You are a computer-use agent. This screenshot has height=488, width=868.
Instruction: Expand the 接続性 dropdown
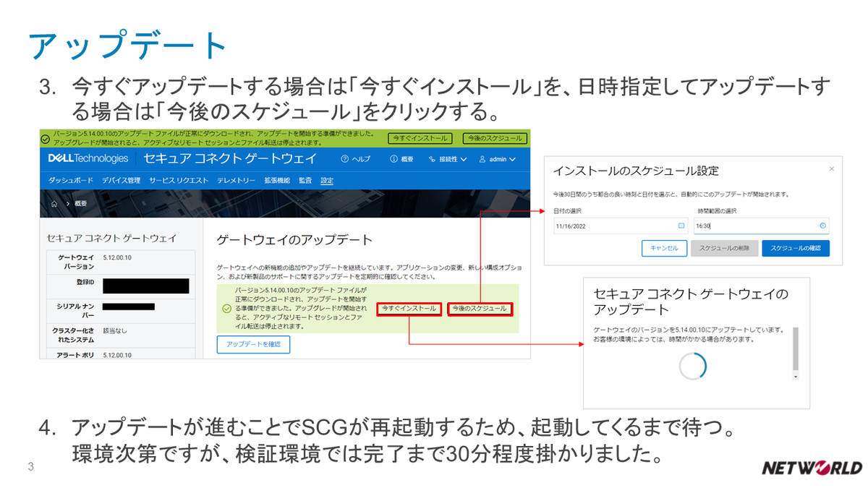point(447,159)
